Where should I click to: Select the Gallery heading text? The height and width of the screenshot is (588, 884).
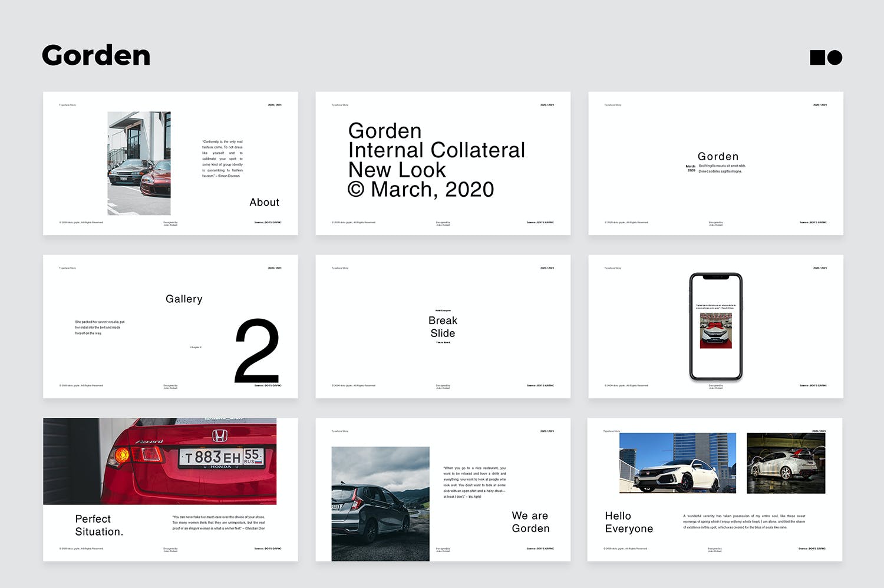[184, 299]
